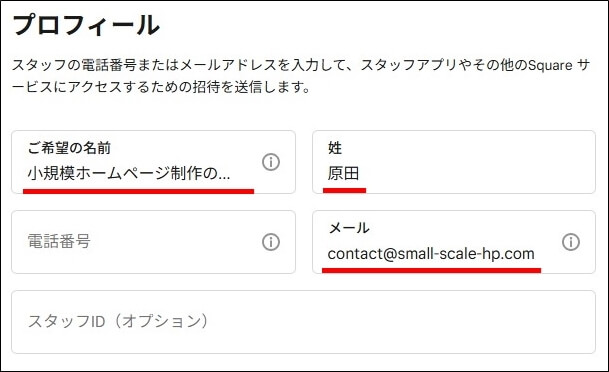Click the ご希望の名前 field label
Viewport: 609px width, 372px height.
point(69,148)
